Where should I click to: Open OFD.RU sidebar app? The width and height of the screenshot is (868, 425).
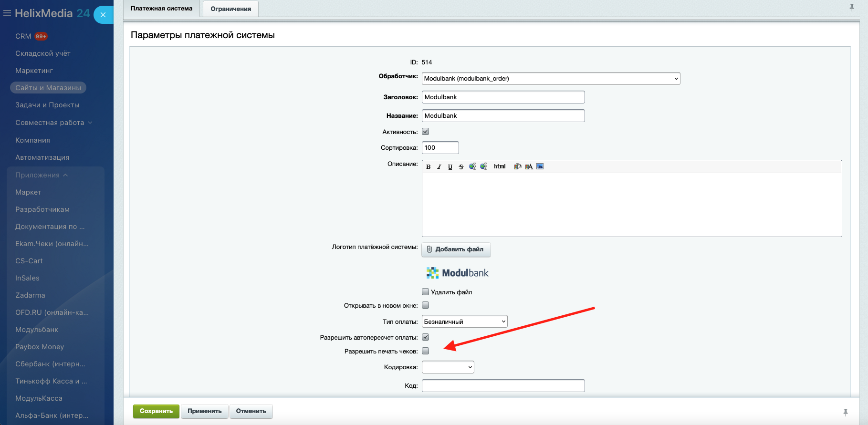(x=52, y=312)
